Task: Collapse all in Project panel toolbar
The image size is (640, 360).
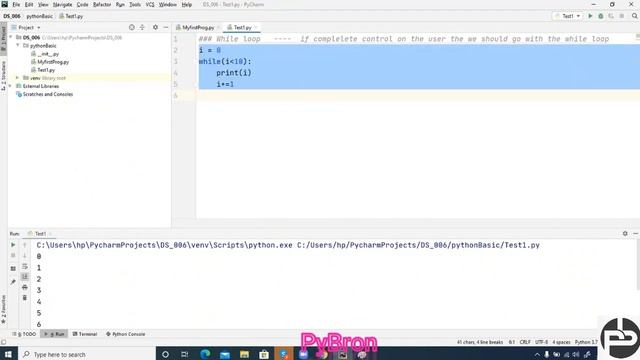Action: click(142, 27)
